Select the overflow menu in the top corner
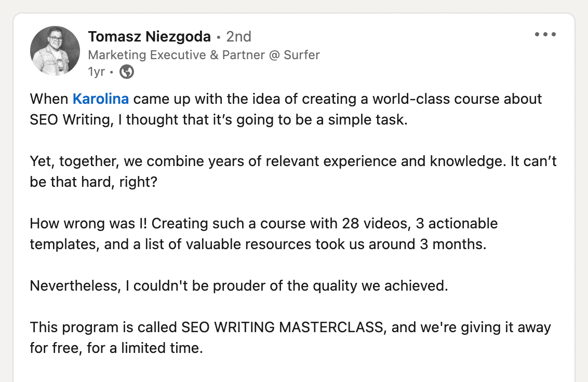Image resolution: width=588 pixels, height=382 pixels. (545, 34)
